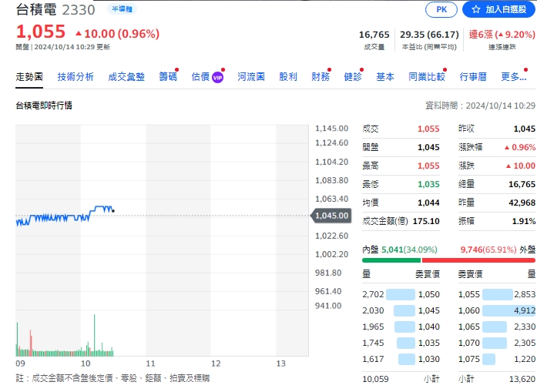Click bid volume 2,702

click(373, 294)
